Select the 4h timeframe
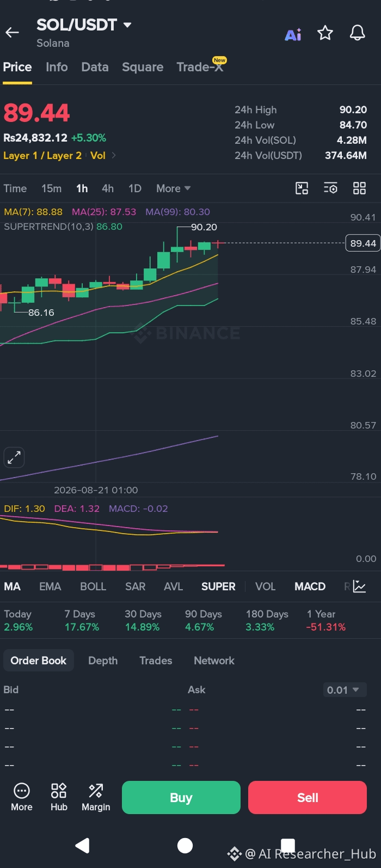 pyautogui.click(x=108, y=188)
